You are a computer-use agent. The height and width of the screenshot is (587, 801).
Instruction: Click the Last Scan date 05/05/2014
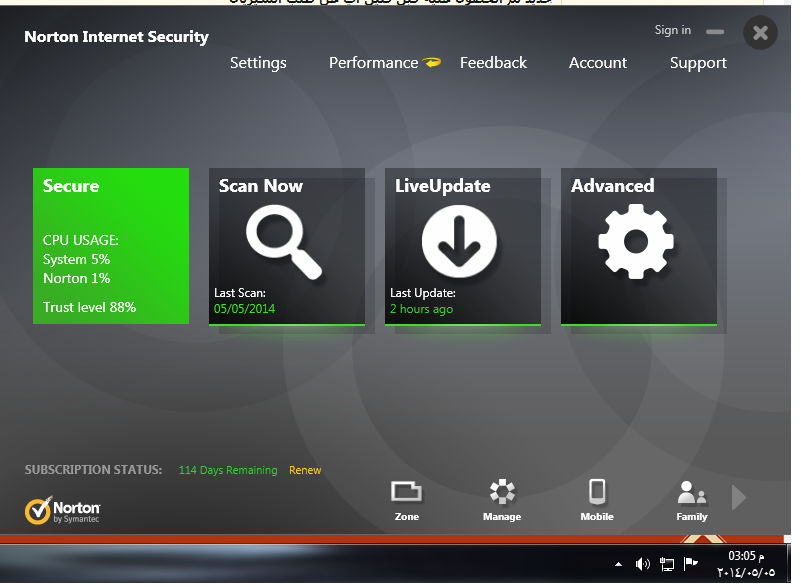click(x=244, y=309)
